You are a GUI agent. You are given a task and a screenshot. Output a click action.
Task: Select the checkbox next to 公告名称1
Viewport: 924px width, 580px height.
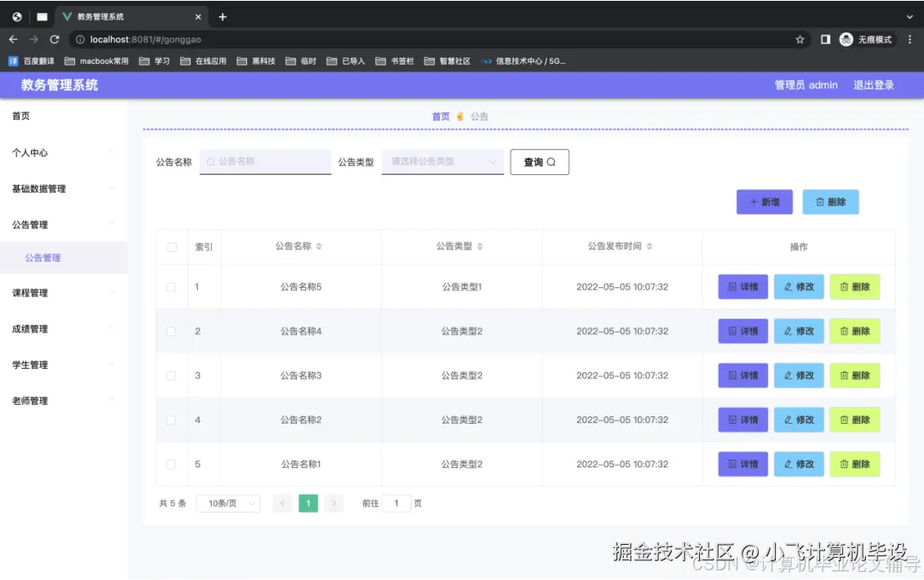point(172,464)
